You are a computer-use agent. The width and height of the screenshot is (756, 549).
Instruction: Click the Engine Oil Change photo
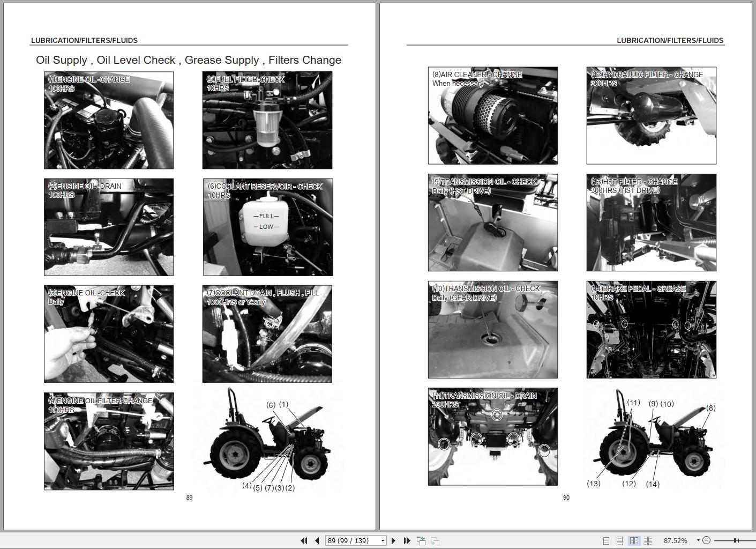tap(109, 120)
